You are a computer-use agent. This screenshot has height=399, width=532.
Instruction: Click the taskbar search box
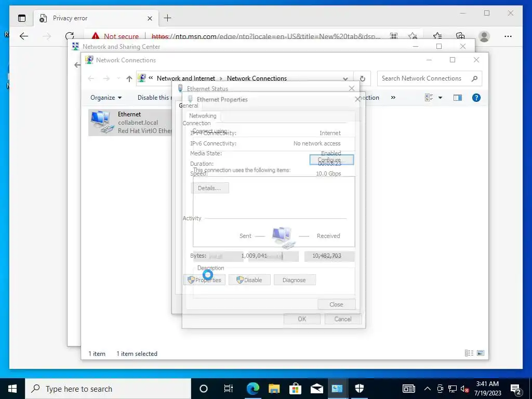coord(108,389)
